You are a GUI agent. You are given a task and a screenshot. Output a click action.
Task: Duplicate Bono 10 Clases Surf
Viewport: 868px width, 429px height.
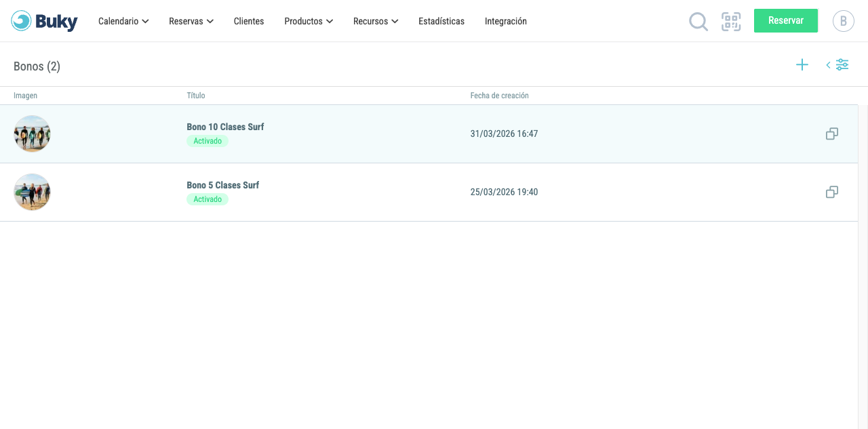pyautogui.click(x=832, y=134)
